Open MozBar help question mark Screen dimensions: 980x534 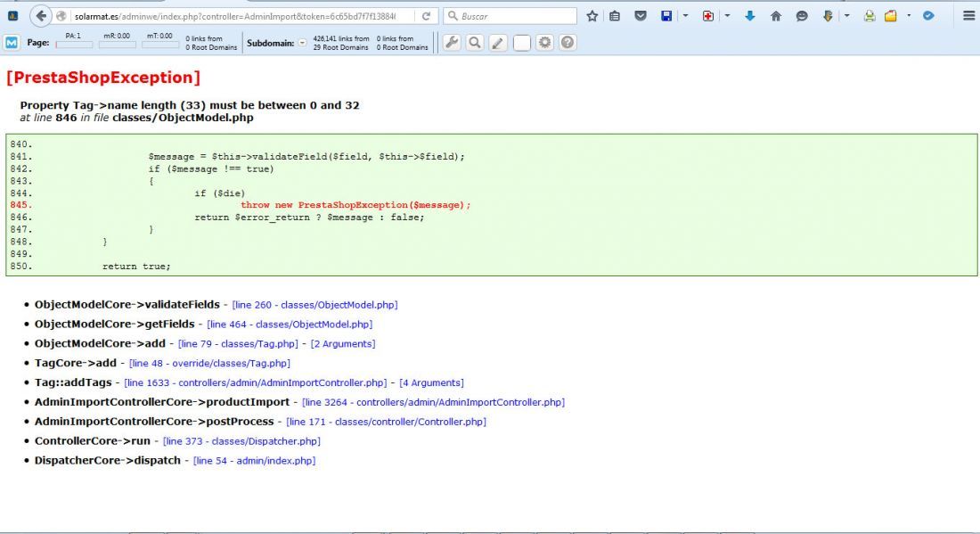click(x=568, y=43)
